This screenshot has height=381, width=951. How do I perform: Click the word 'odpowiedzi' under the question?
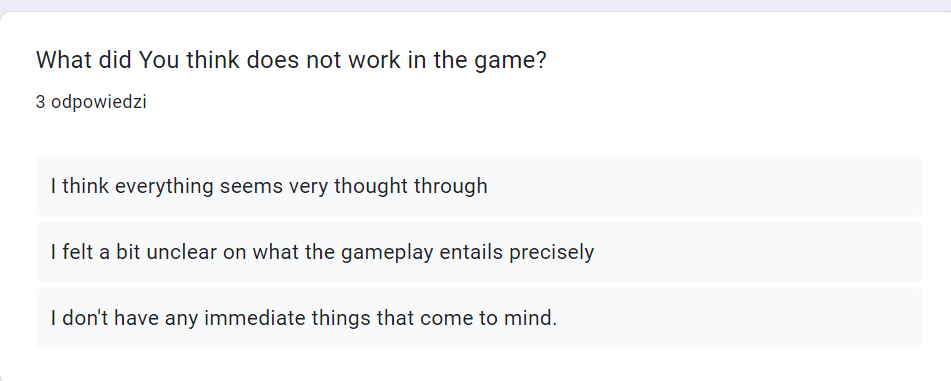tap(99, 102)
